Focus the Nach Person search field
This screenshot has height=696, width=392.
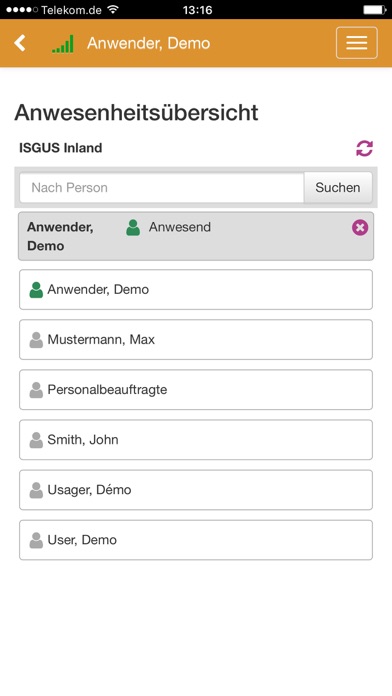[x=162, y=187]
